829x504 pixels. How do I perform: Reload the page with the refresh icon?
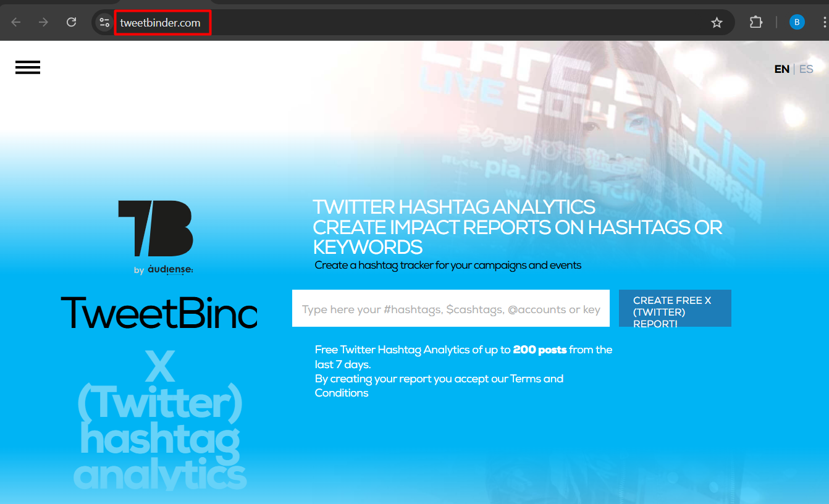[x=71, y=22]
